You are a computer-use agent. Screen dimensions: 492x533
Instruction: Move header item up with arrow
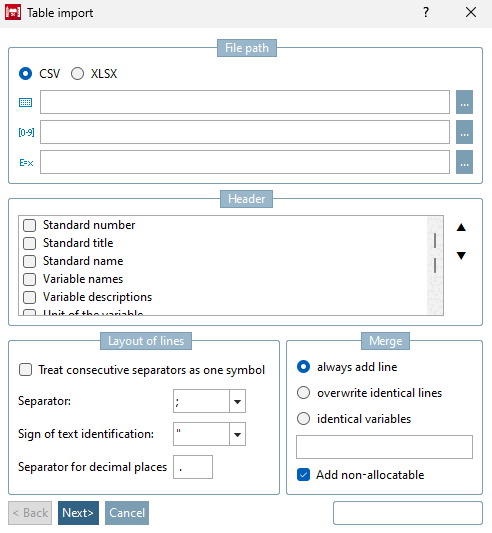click(461, 227)
